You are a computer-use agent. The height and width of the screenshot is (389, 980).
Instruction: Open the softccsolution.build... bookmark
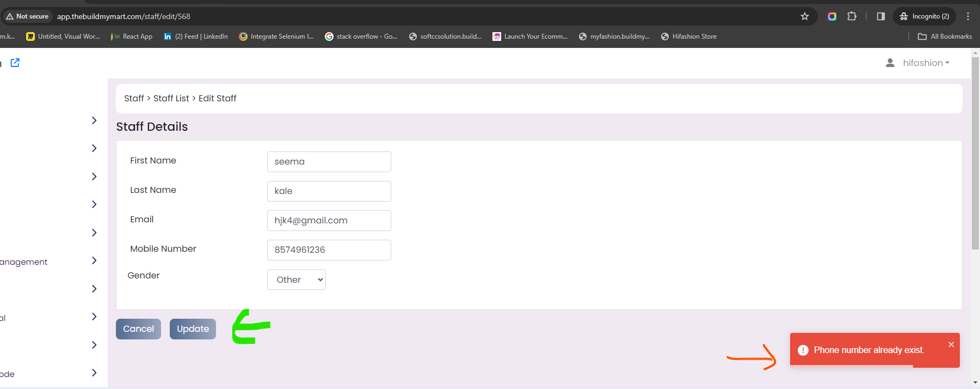click(445, 37)
